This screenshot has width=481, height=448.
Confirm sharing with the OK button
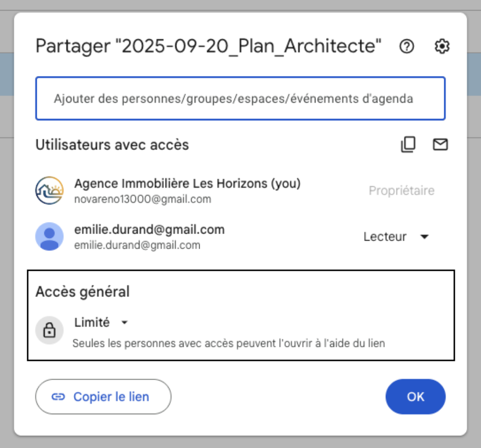click(416, 397)
